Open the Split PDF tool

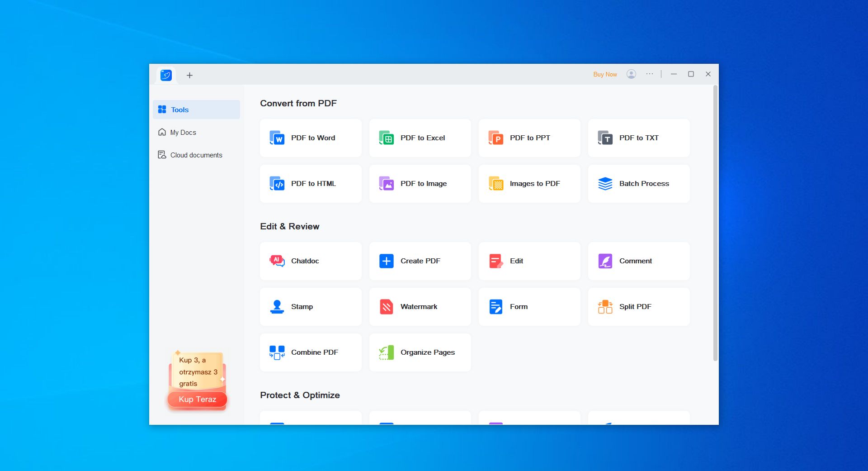[x=638, y=306]
